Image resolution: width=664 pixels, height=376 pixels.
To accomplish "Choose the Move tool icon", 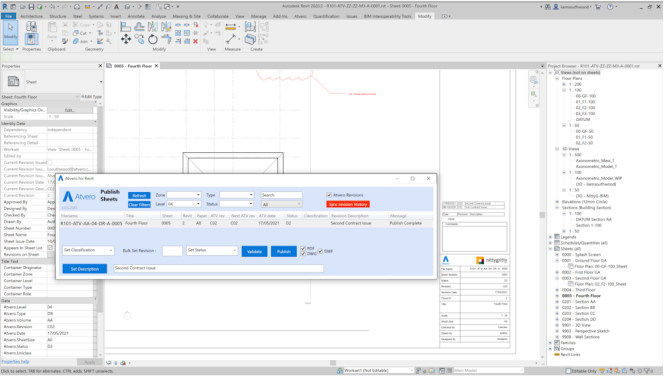I will click(126, 39).
